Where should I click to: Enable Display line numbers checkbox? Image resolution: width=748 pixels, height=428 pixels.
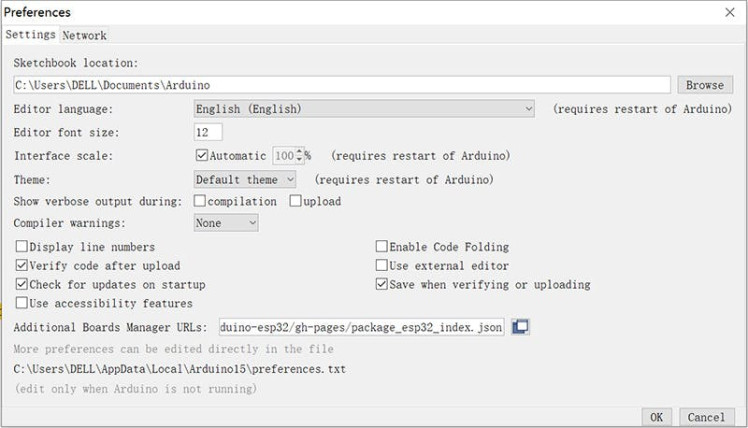point(22,247)
